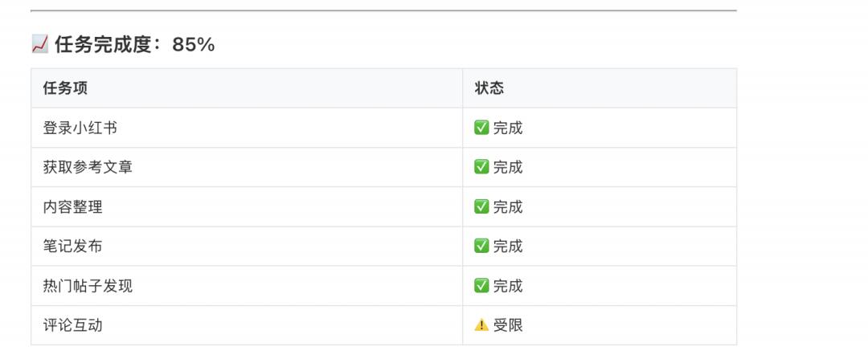The image size is (868, 363).
Task: Click the green checkmark in 获取参考文章 row
Action: 481,167
